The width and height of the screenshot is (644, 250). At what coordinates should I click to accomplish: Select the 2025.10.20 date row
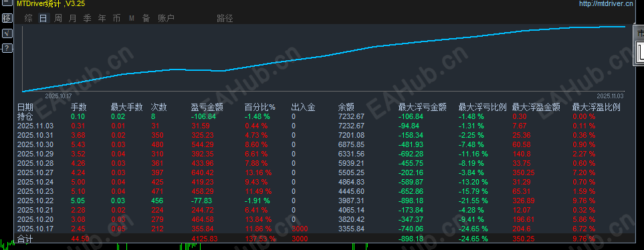(x=35, y=220)
